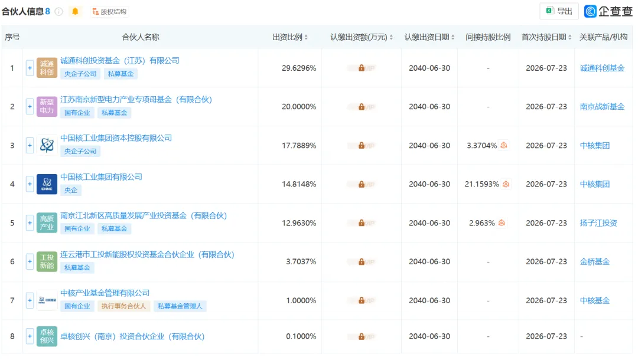Expand row 1 诚通科创投资基金 plus button
The height and width of the screenshot is (364, 638).
pyautogui.click(x=30, y=68)
